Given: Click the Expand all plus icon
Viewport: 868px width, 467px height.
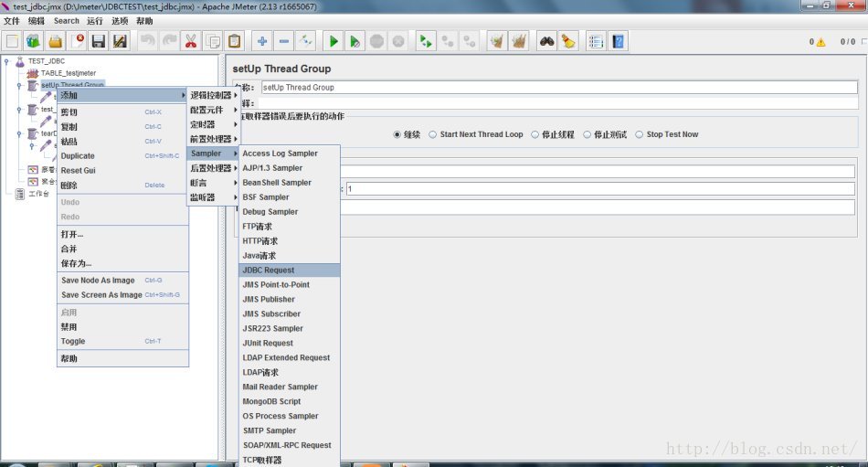Looking at the screenshot, I should 262,41.
